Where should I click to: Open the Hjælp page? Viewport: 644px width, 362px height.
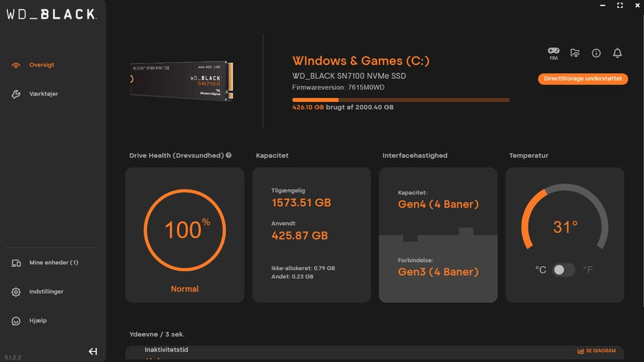[x=38, y=320]
